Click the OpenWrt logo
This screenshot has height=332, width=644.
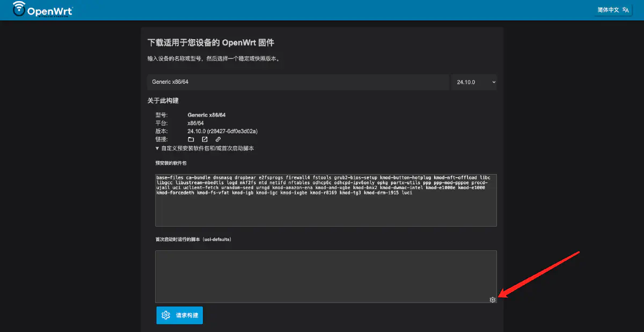click(x=43, y=10)
